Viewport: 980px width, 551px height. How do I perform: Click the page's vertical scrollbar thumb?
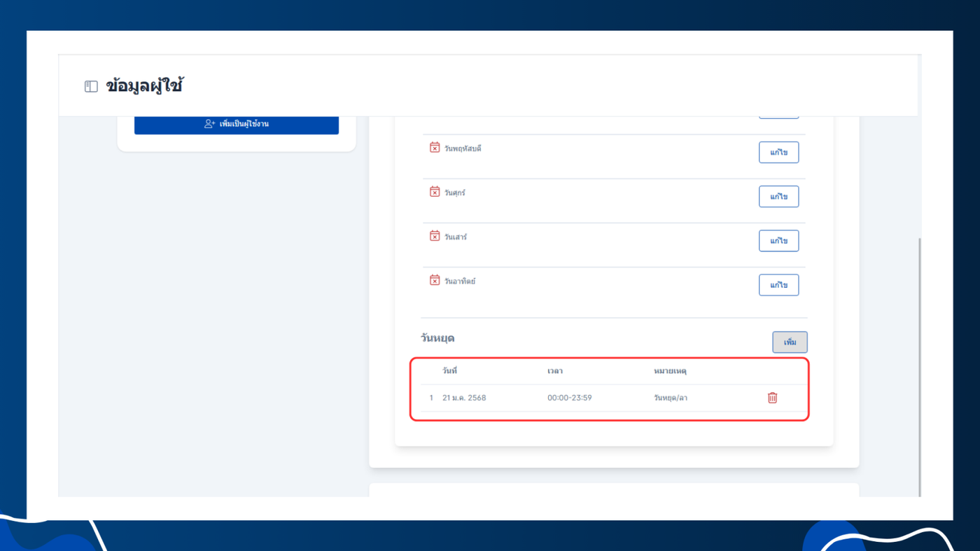tap(919, 367)
